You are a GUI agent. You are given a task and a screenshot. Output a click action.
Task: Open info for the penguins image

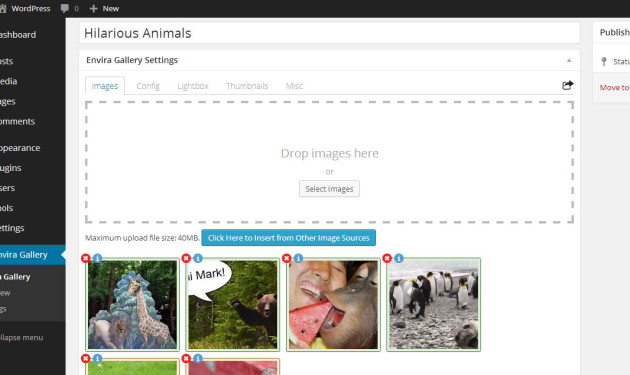pyautogui.click(x=399, y=258)
